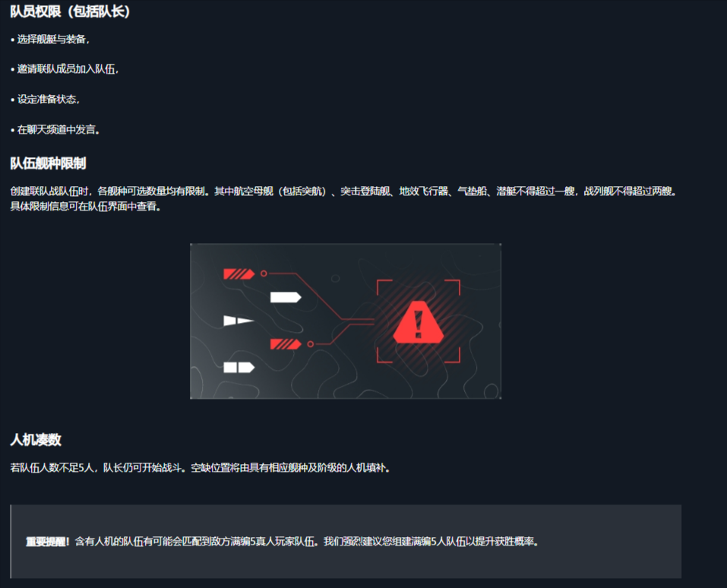
Task: Click the lower red striped ship marker
Action: [x=286, y=343]
